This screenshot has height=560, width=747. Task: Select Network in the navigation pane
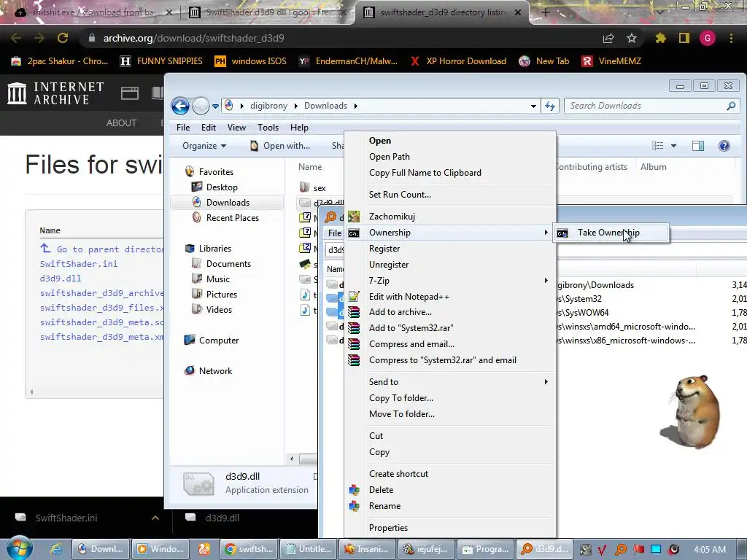tap(215, 371)
